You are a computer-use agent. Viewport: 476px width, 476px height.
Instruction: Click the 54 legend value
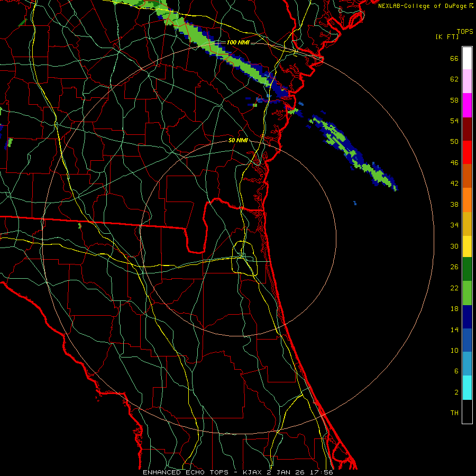tap(454, 121)
